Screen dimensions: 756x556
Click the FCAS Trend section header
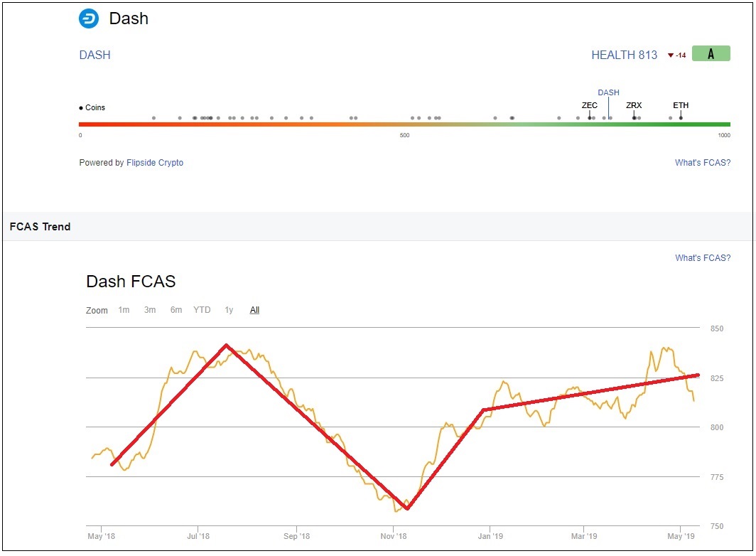coord(40,226)
